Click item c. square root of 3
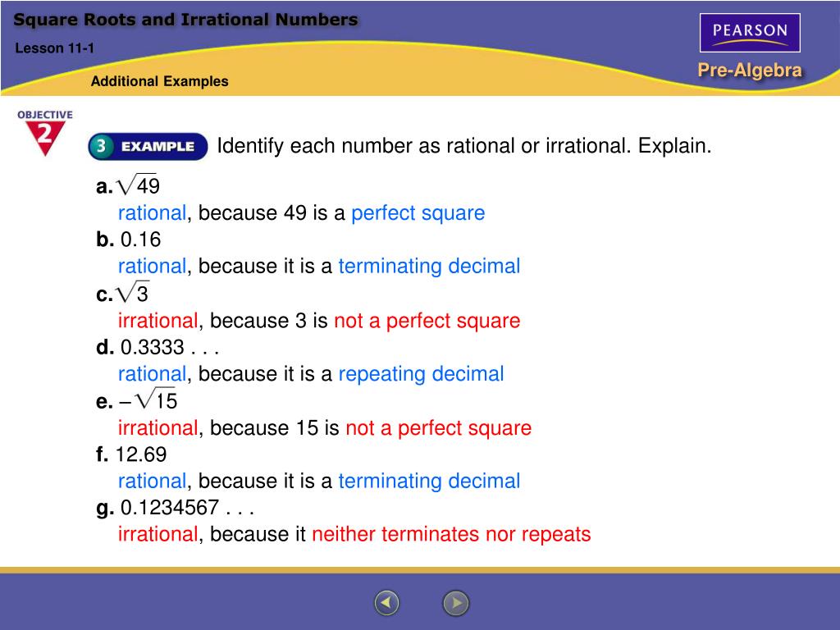 tap(123, 293)
